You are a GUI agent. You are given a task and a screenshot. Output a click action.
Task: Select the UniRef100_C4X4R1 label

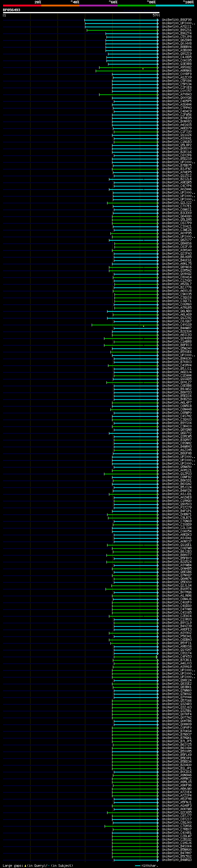(x=177, y=833)
